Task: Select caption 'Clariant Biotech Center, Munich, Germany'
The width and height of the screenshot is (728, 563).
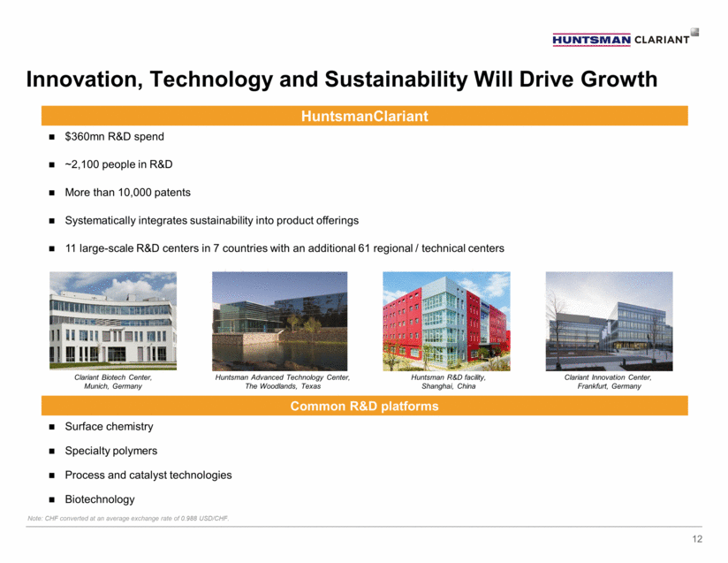Action: pos(113,382)
